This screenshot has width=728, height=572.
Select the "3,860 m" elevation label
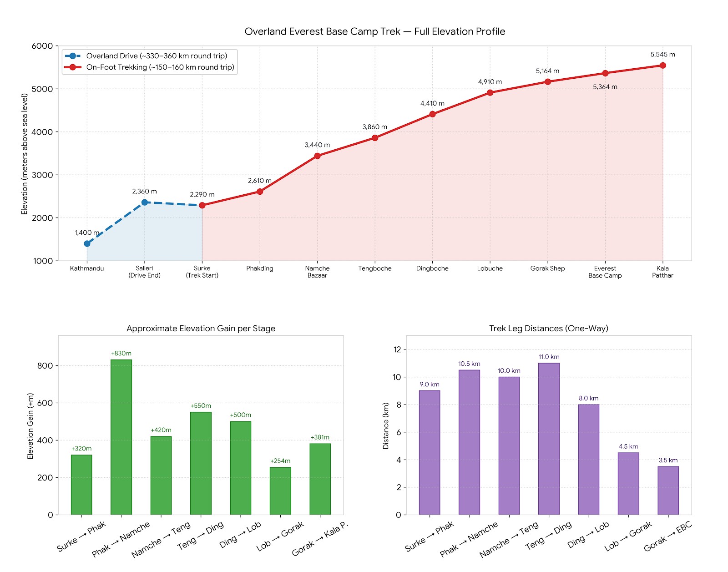pos(375,127)
